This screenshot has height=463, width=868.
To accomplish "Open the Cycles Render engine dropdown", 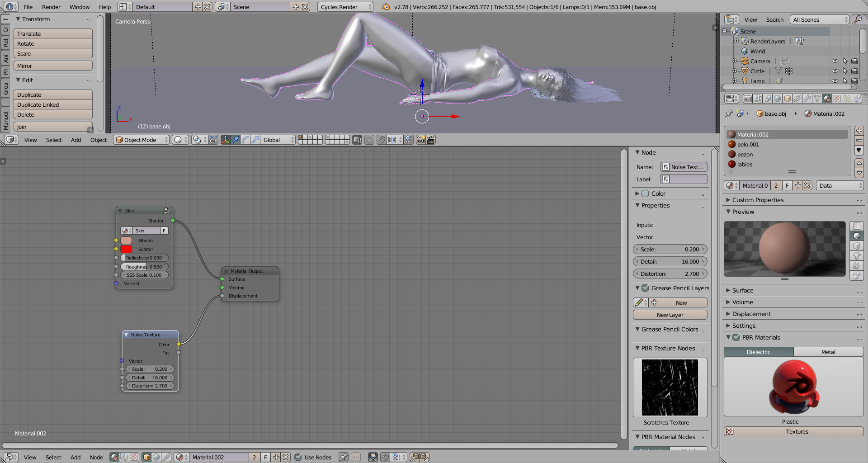I will point(345,7).
